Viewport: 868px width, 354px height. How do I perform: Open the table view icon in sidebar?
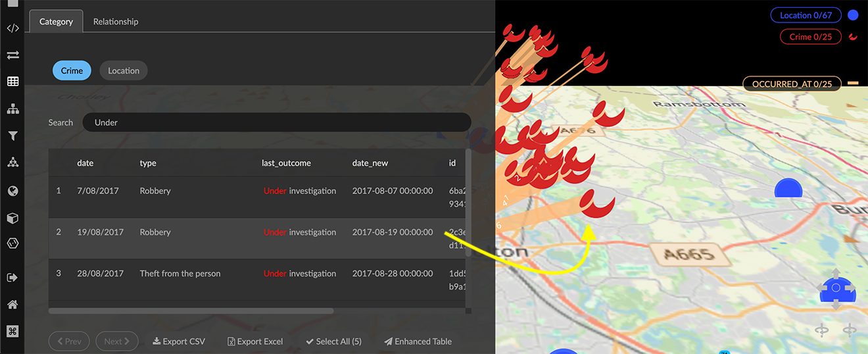pyautogui.click(x=12, y=82)
